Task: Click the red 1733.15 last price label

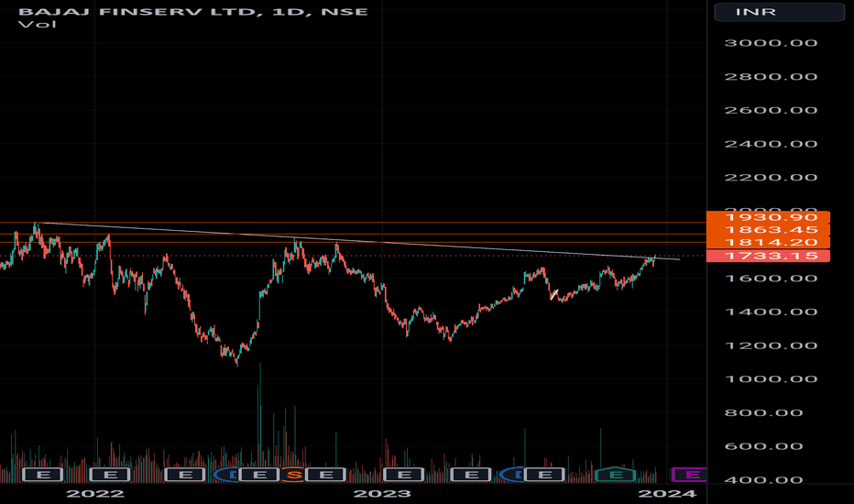Action: [x=769, y=256]
